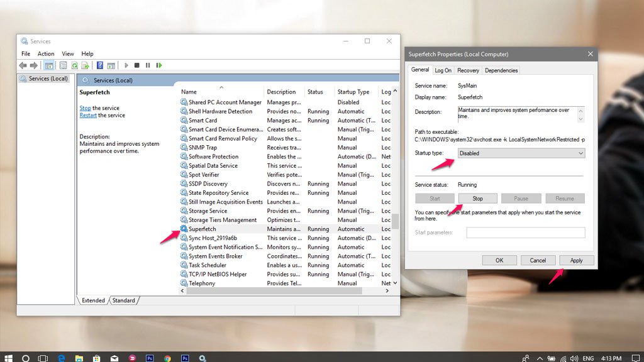Select General tab in Superfetch Properties
Image resolution: width=644 pixels, height=362 pixels.
419,70
